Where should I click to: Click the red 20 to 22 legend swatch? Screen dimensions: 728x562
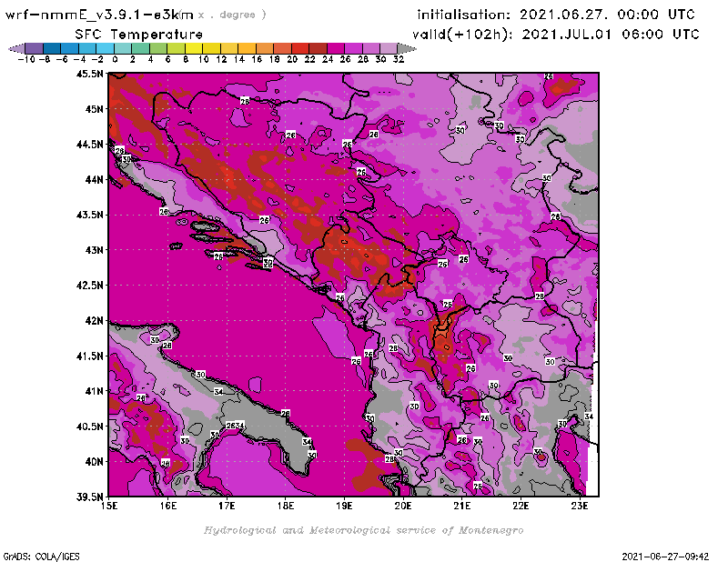[x=300, y=48]
